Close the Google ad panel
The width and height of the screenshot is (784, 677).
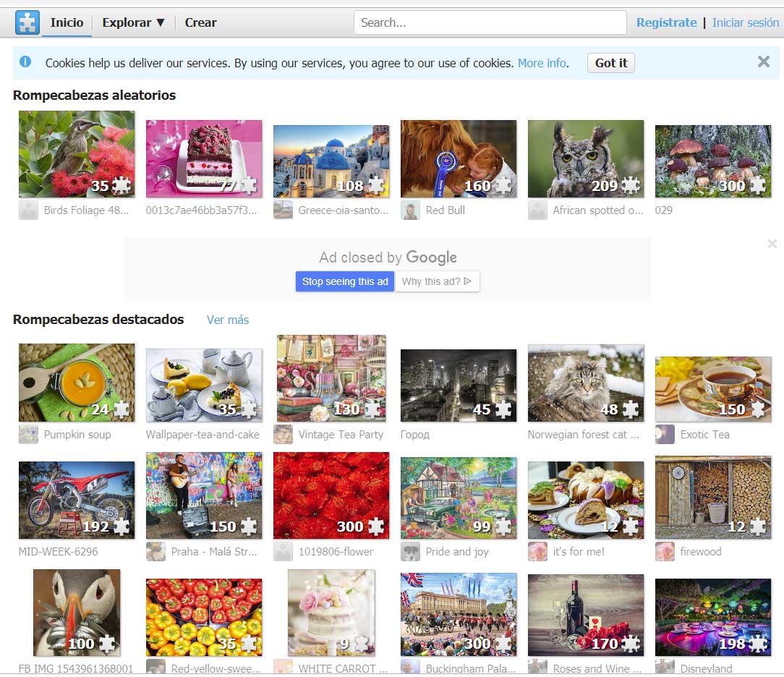pos(772,244)
